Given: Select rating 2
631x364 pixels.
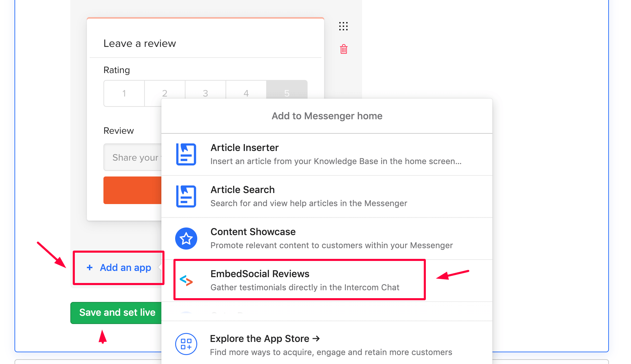Looking at the screenshot, I should pos(165,90).
